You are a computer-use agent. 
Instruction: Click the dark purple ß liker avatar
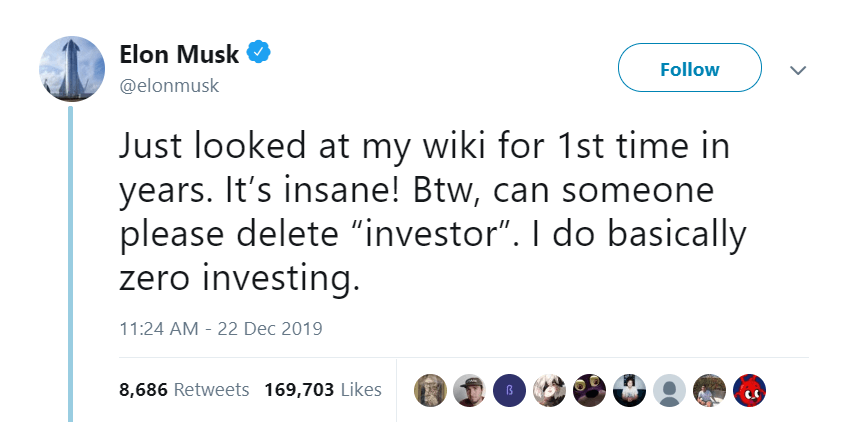pos(509,390)
